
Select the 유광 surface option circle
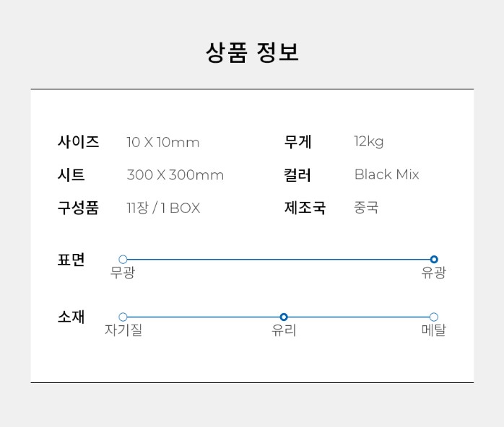[434, 260]
